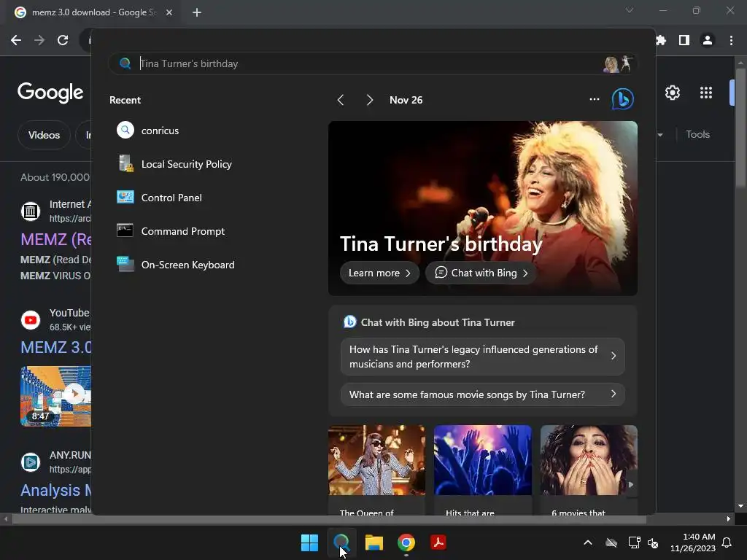Click search box doodle image of Tina Turner
The image size is (747, 560).
point(618,63)
